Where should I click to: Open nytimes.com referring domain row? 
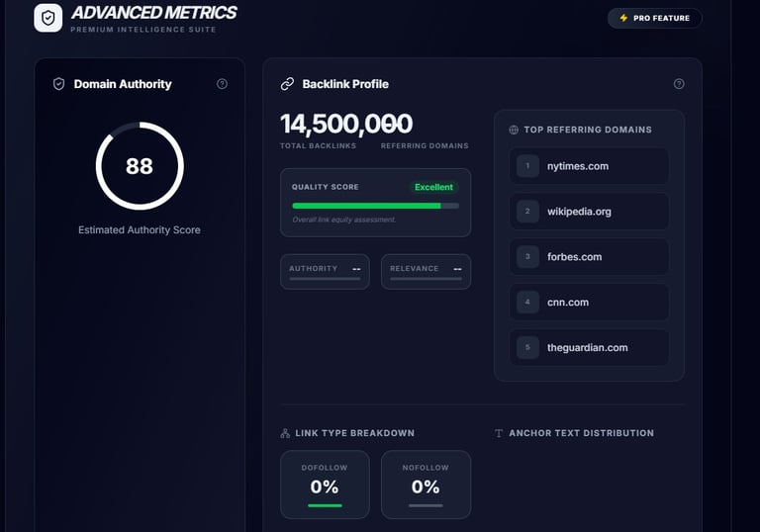coord(589,166)
